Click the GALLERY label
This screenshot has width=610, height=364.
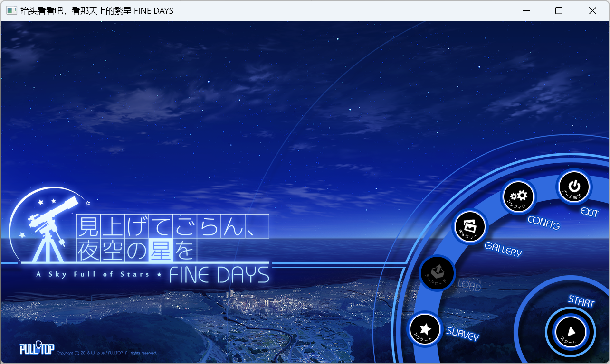[x=503, y=249]
